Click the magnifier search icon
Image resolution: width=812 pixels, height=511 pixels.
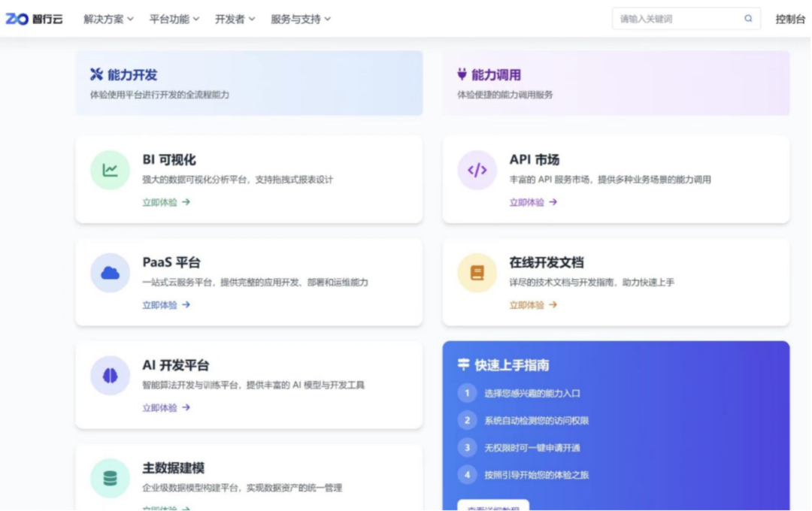(748, 19)
